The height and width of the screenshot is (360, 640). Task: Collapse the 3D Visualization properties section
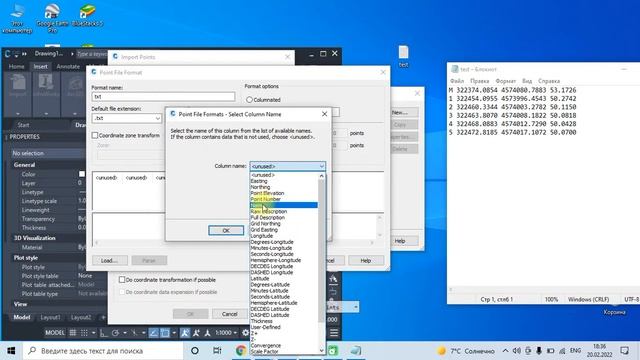34,238
